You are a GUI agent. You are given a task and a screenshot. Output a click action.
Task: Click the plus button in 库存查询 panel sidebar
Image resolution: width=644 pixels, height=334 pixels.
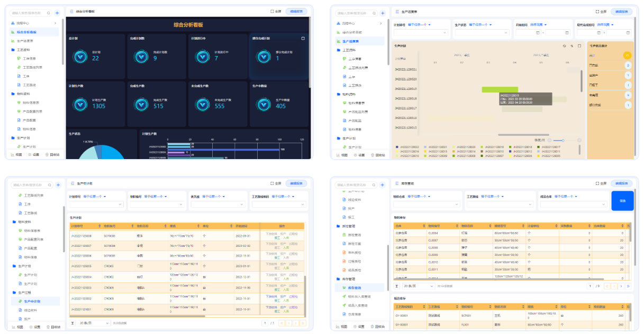pos(383,185)
